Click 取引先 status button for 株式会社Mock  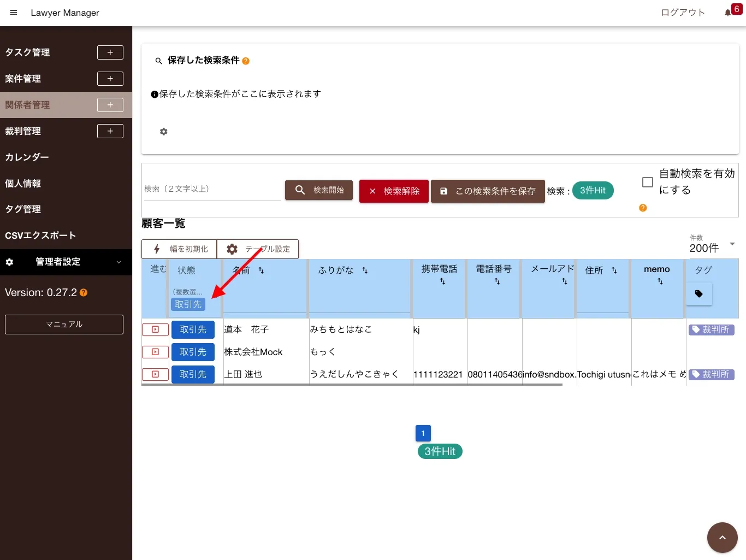click(193, 352)
